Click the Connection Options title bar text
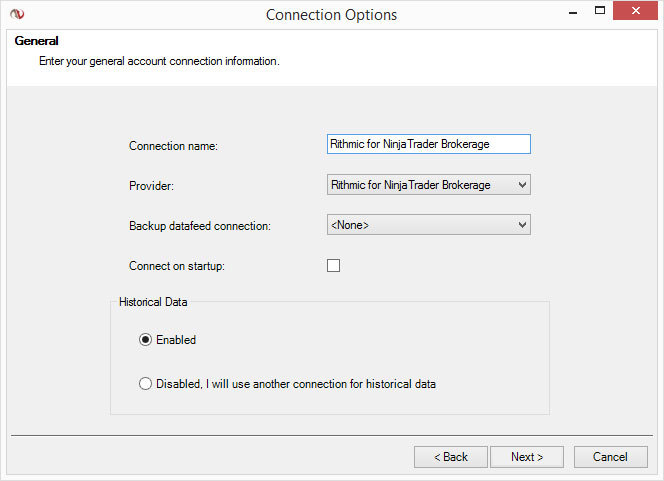 pyautogui.click(x=332, y=15)
